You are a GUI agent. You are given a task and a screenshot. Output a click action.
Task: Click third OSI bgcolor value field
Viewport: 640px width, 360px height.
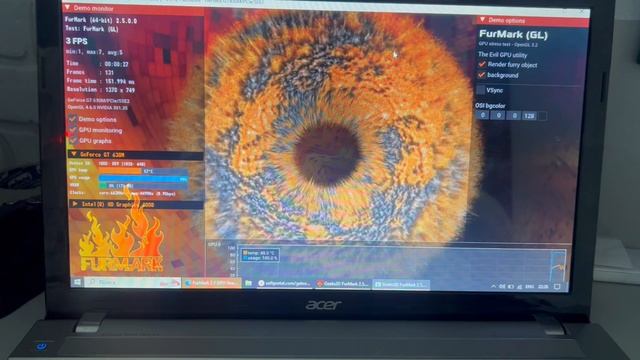[x=514, y=116]
